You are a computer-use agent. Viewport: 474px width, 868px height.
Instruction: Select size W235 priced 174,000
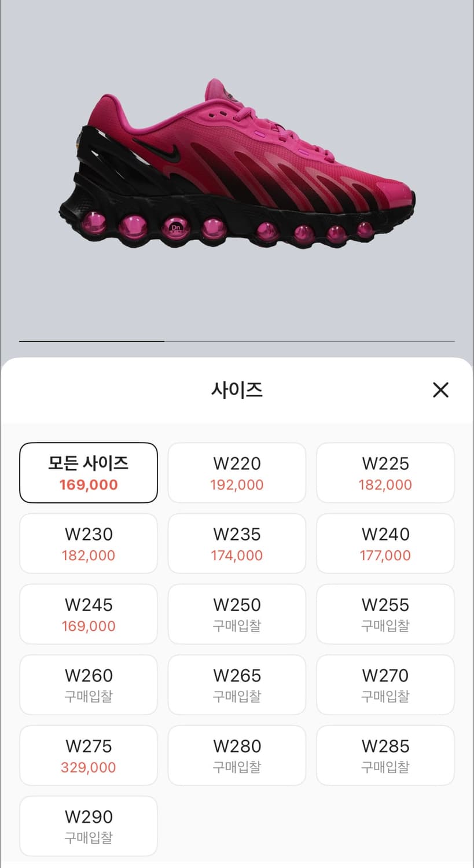pyautogui.click(x=237, y=543)
